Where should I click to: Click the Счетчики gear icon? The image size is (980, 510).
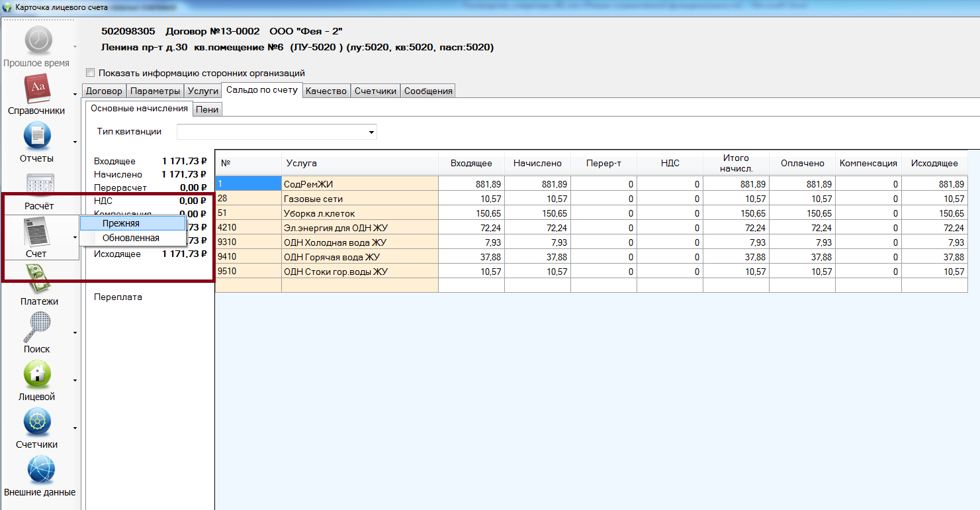tap(37, 423)
